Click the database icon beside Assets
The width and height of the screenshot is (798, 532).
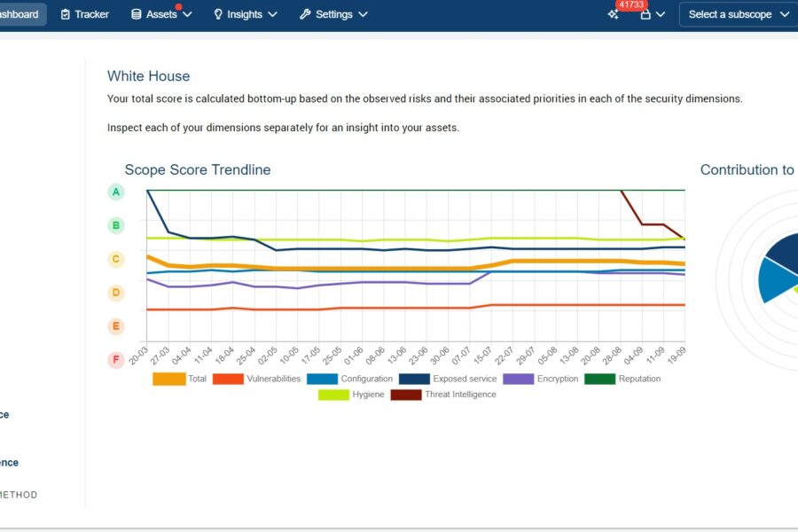click(136, 14)
